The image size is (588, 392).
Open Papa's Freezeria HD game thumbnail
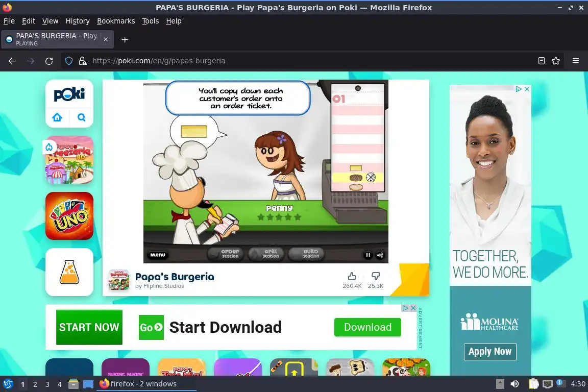pyautogui.click(x=69, y=160)
